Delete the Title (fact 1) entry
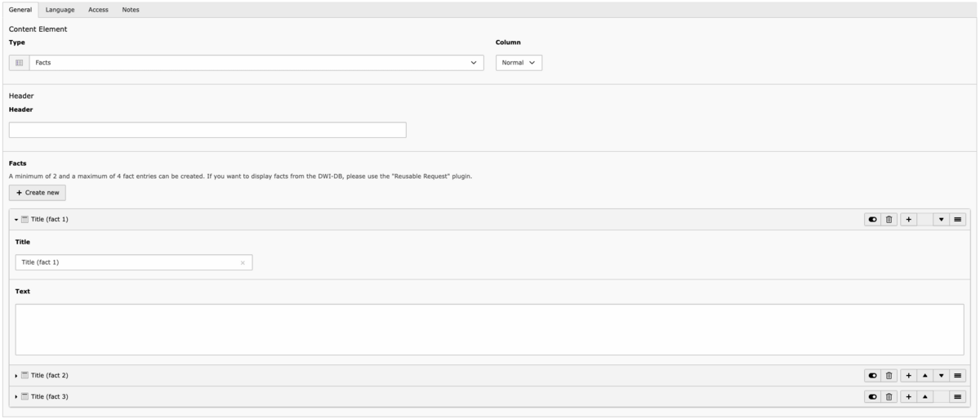The width and height of the screenshot is (980, 420). (x=889, y=220)
